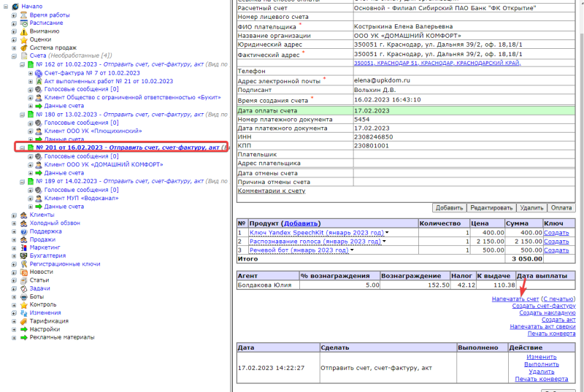Click the star icon beside Контроль
The image size is (584, 392).
coord(23,305)
